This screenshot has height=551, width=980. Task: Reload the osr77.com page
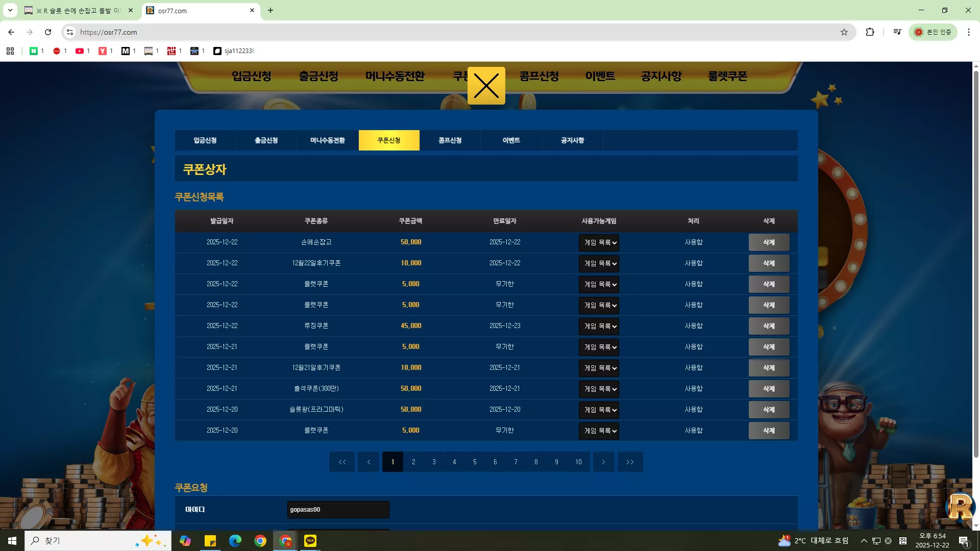pyautogui.click(x=48, y=32)
